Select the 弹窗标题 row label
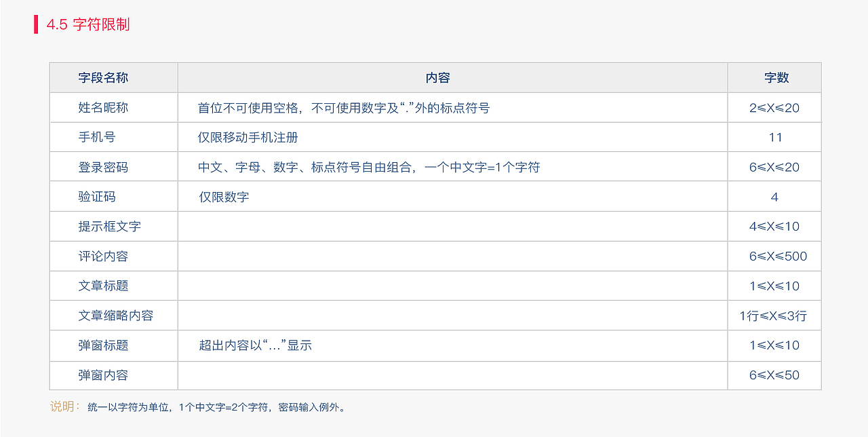Screen dimensions: 868x437 click(103, 345)
